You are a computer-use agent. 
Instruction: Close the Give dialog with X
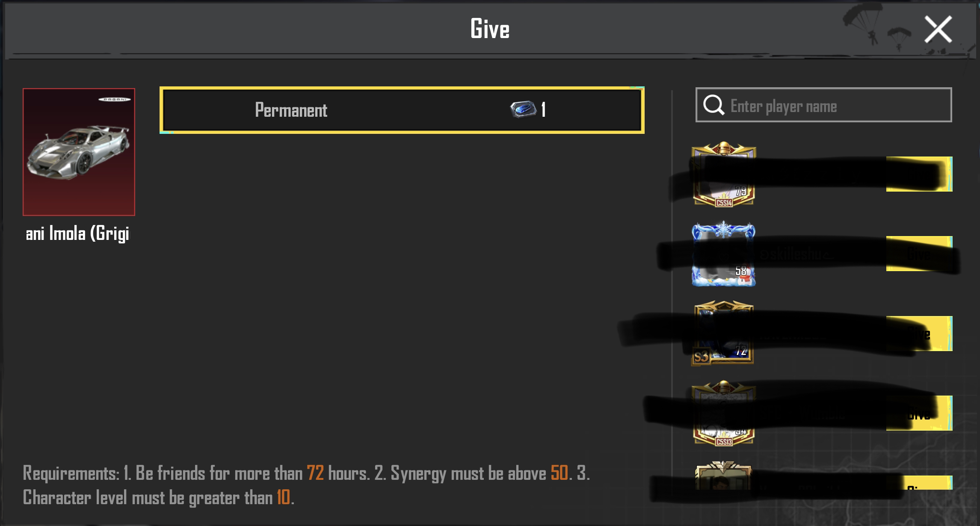(x=938, y=30)
